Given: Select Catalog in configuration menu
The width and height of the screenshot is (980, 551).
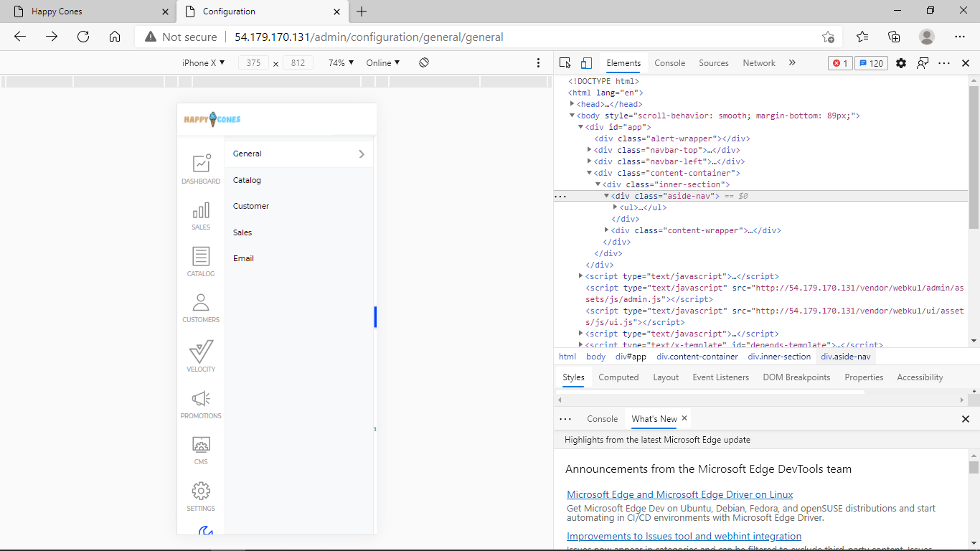Looking at the screenshot, I should click(247, 180).
